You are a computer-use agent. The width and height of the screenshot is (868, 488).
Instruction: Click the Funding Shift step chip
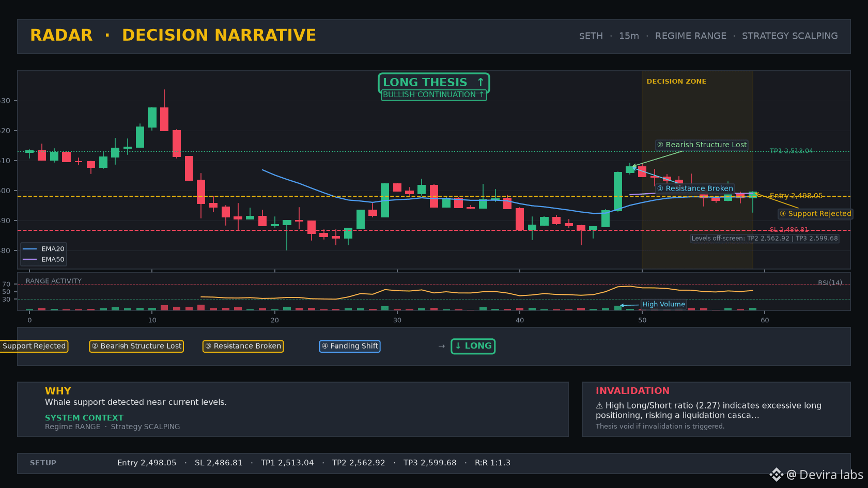pyautogui.click(x=350, y=346)
